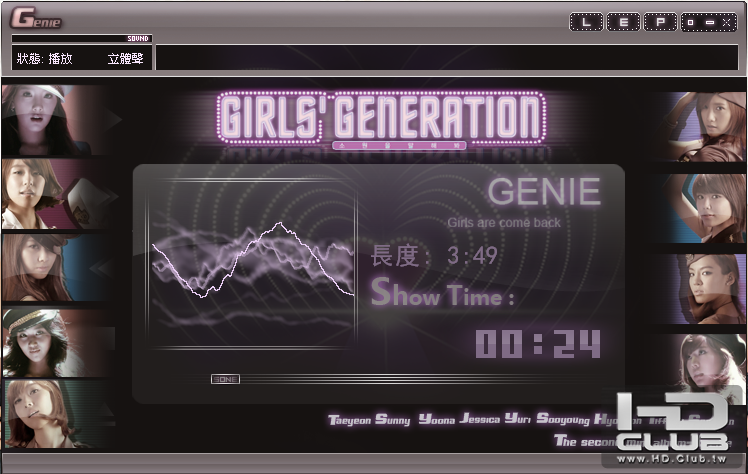Click the GENIE song title
Image resolution: width=748 pixels, height=474 pixels.
[x=544, y=192]
